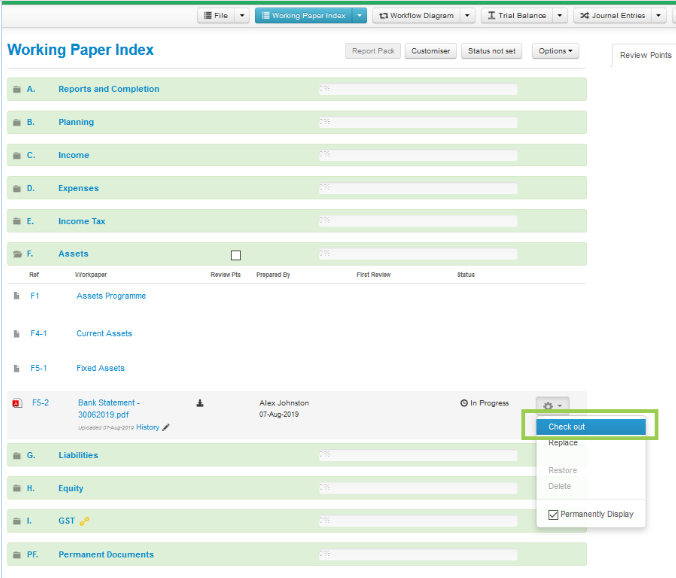Open the Trial Balance dropdown arrow
This screenshot has width=676, height=578.
pos(560,16)
